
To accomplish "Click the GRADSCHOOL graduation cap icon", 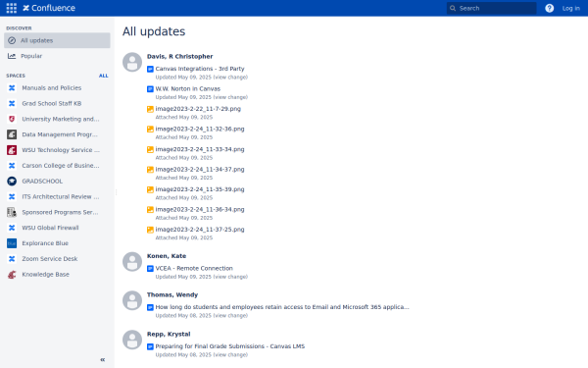I will point(12,181).
